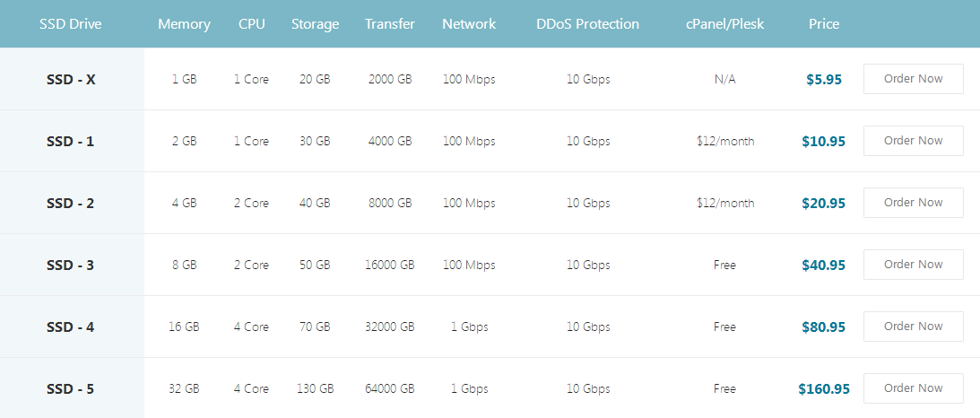Click Order Now for SSD - X plan
Viewport: 980px width, 418px height.
pyautogui.click(x=913, y=79)
